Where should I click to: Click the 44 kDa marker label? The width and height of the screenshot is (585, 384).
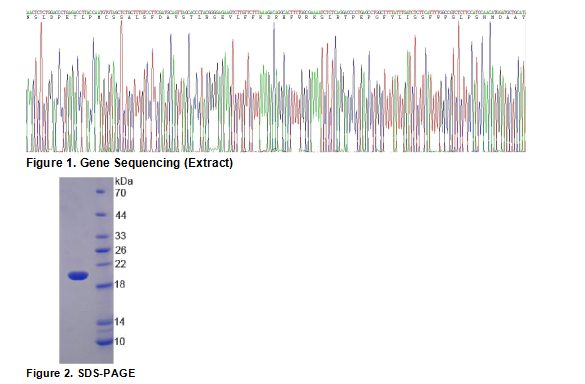[x=121, y=215]
